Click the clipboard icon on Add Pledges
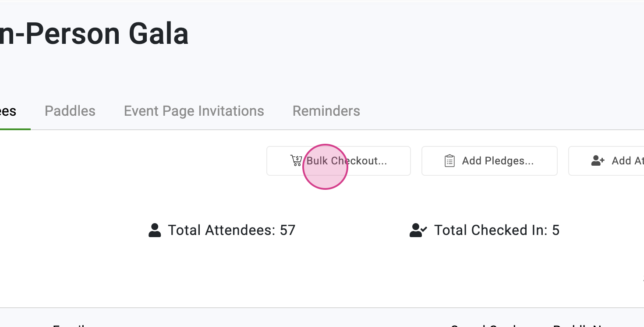644x327 pixels. click(449, 161)
